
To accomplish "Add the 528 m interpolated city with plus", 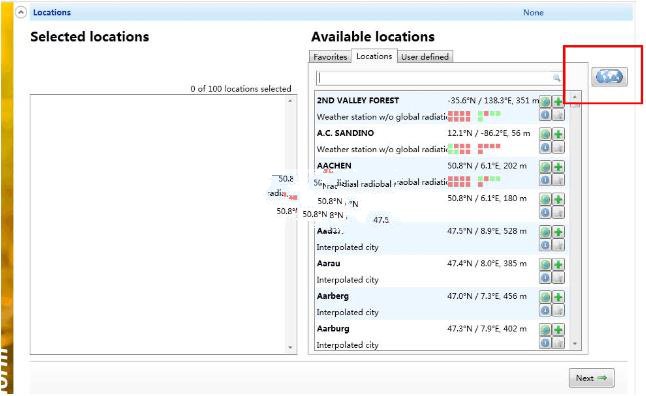I will pos(558,232).
